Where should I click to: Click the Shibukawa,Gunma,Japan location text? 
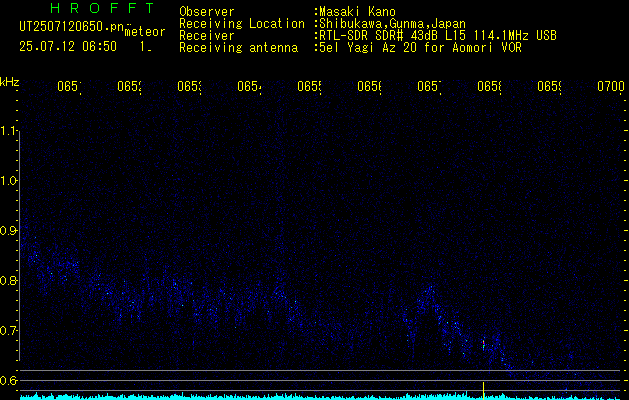pos(392,24)
